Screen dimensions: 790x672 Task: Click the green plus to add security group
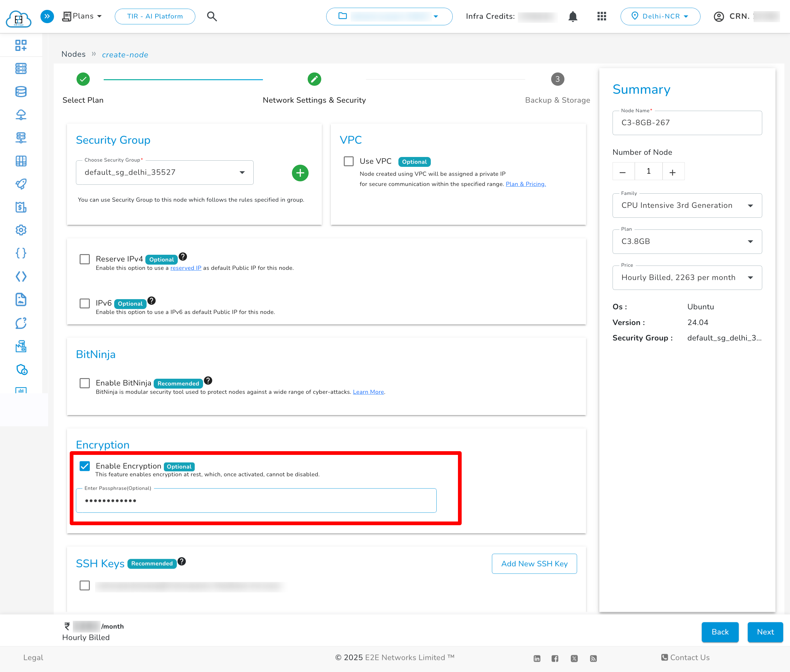point(300,173)
